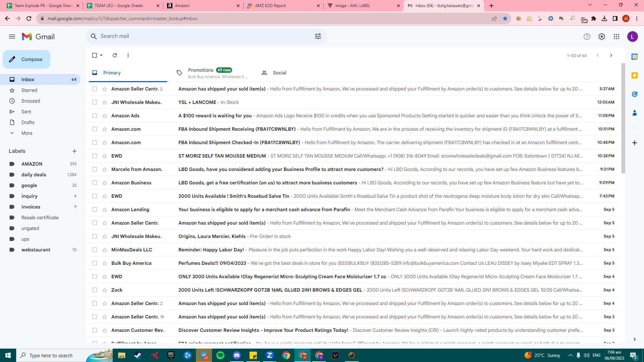Select checkbox for MinMaxDeals LLC email

click(x=95, y=250)
